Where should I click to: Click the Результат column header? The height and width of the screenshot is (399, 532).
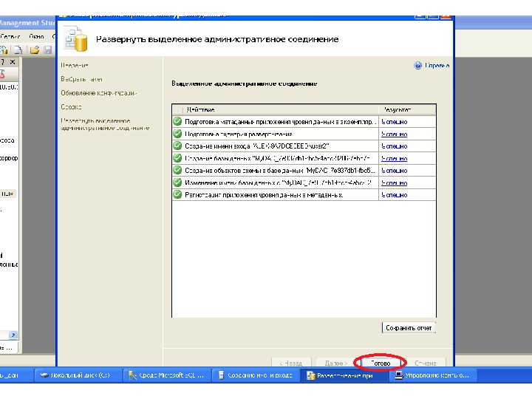click(x=407, y=109)
